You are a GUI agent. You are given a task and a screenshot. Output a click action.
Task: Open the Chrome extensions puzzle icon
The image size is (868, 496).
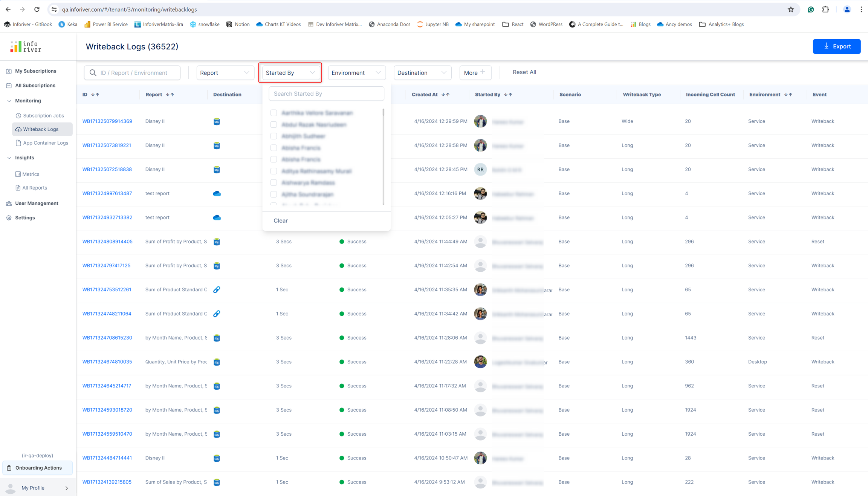tap(825, 9)
